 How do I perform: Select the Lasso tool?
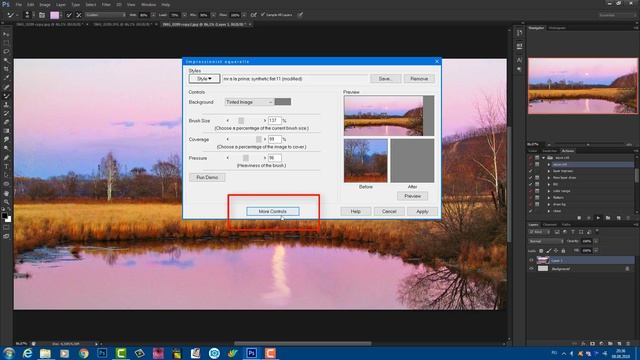[6, 52]
